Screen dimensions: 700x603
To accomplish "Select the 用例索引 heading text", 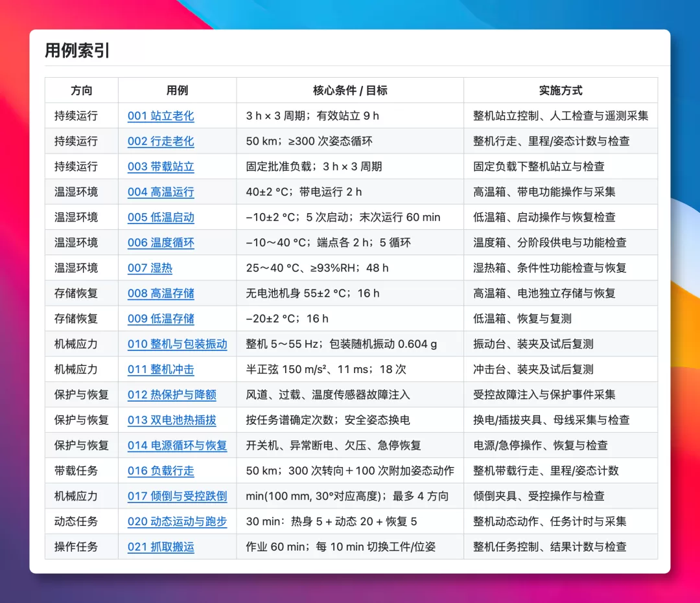I will click(x=77, y=51).
